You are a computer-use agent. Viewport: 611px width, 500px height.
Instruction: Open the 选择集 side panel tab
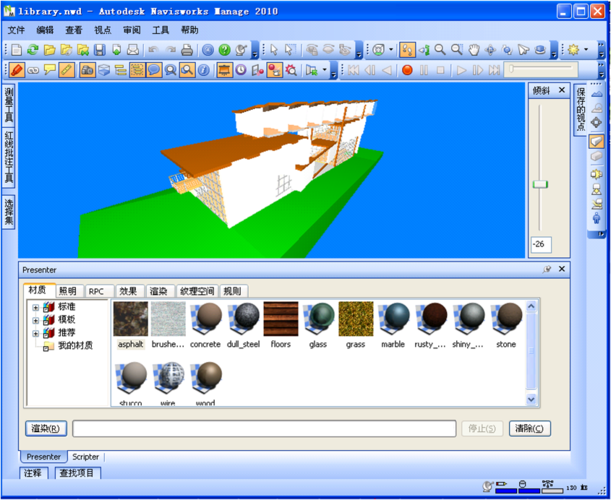point(9,212)
